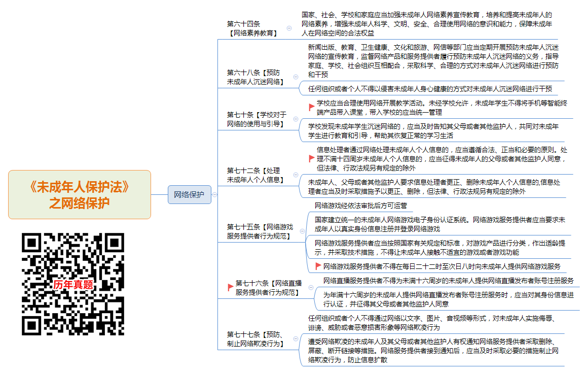
Task: Select the central topic 《未成年人保护法》之网络保护
Action: coord(79,194)
